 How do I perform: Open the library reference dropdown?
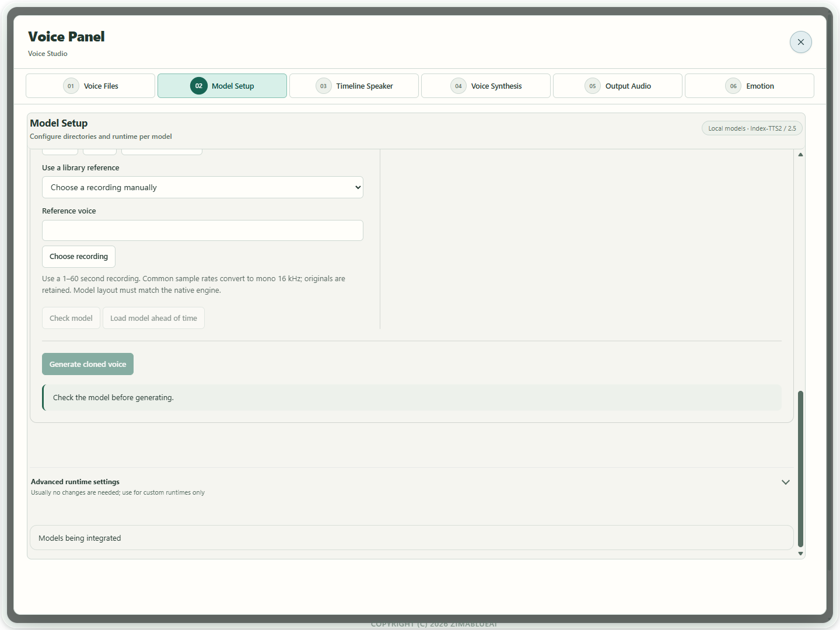(202, 187)
